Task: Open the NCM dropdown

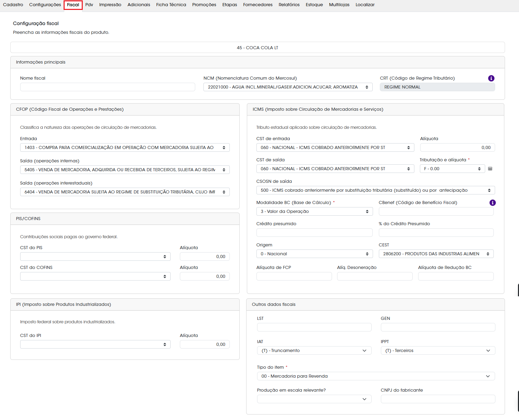Action: point(288,87)
